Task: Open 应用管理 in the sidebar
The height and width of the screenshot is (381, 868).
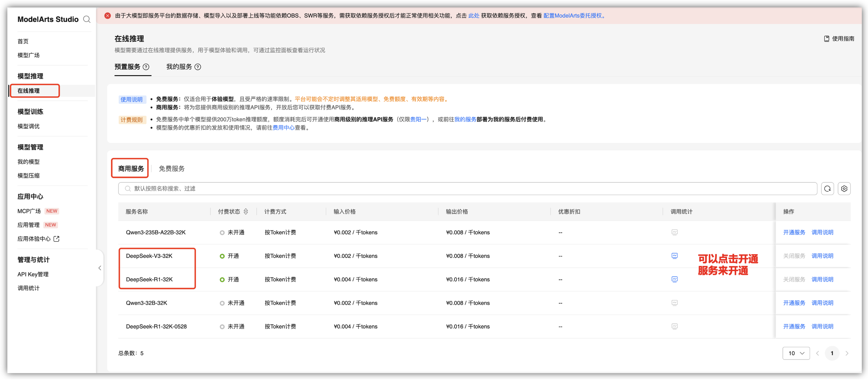Action: click(x=29, y=225)
